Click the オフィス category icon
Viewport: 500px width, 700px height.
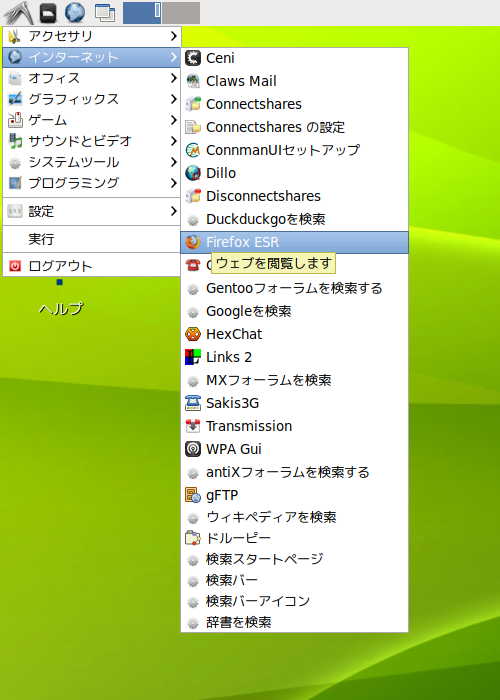tap(15, 78)
